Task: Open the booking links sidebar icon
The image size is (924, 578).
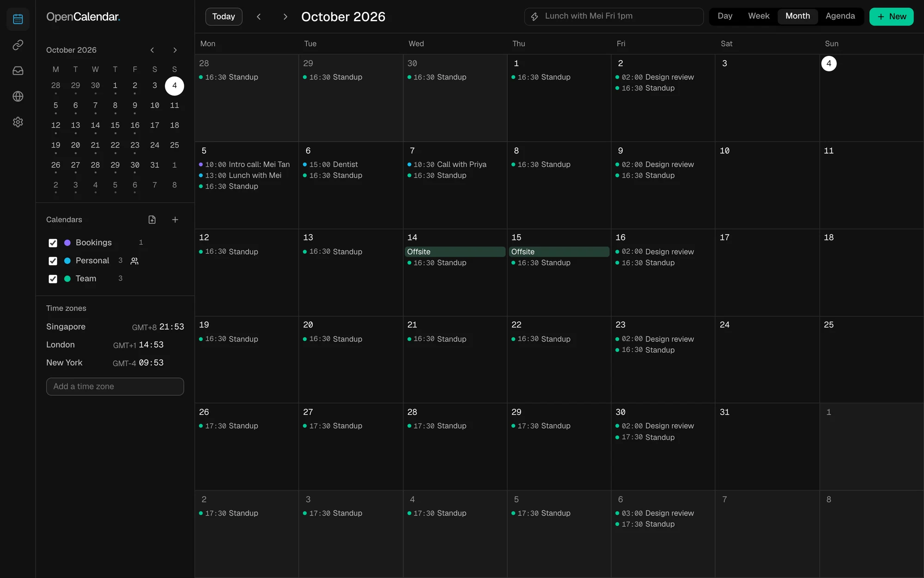Action: tap(18, 45)
